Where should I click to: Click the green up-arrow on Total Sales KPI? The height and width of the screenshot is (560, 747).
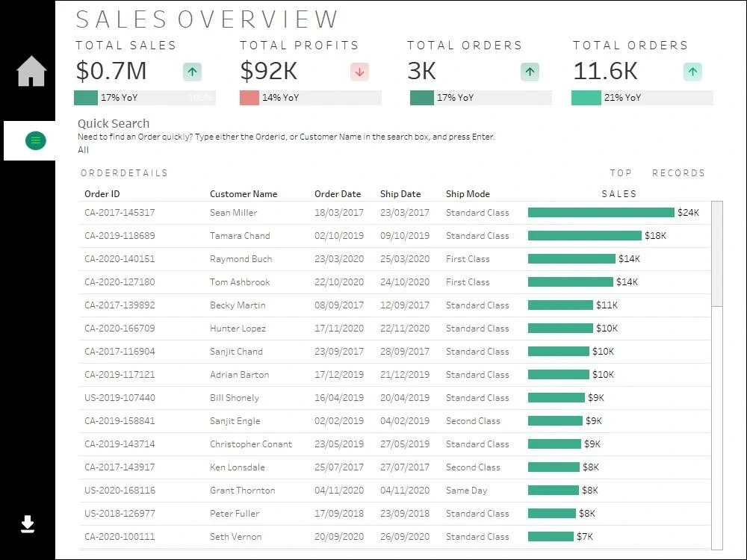point(192,72)
